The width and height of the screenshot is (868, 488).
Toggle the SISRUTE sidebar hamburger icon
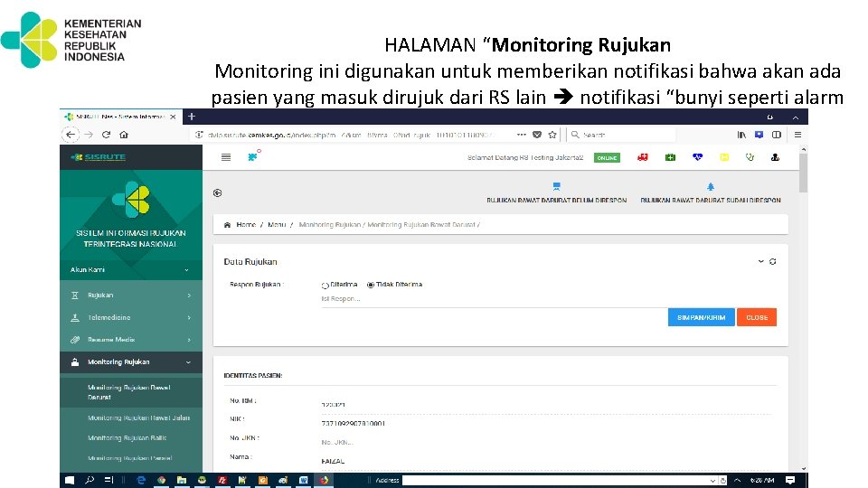226,157
